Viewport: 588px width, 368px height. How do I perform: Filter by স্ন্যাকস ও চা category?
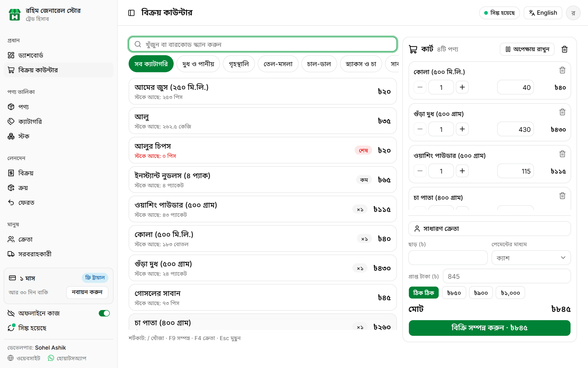pos(361,64)
